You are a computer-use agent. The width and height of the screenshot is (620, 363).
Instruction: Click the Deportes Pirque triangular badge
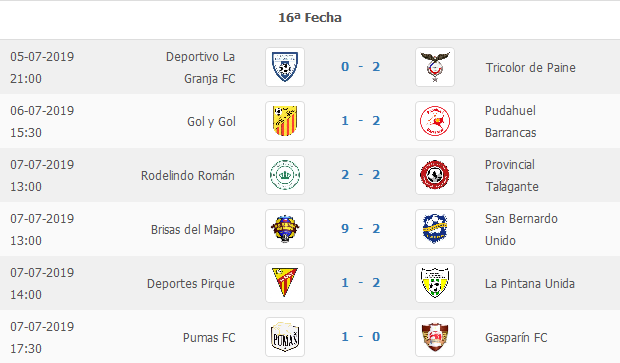click(285, 283)
